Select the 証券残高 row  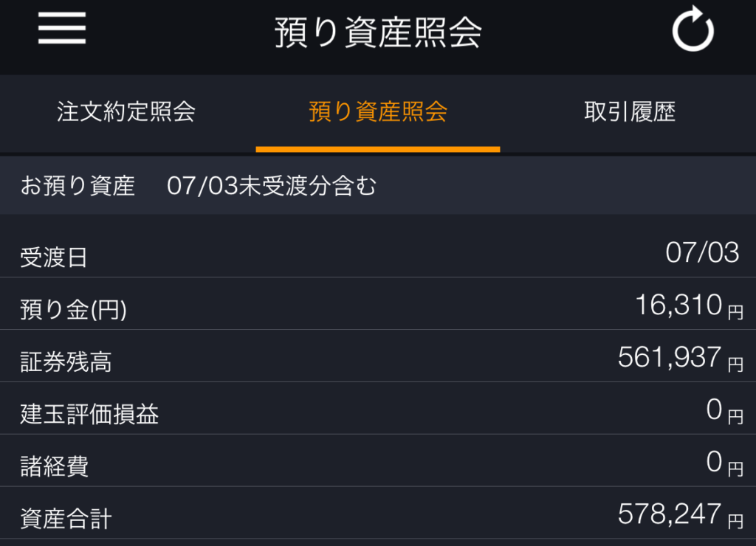coord(378,356)
